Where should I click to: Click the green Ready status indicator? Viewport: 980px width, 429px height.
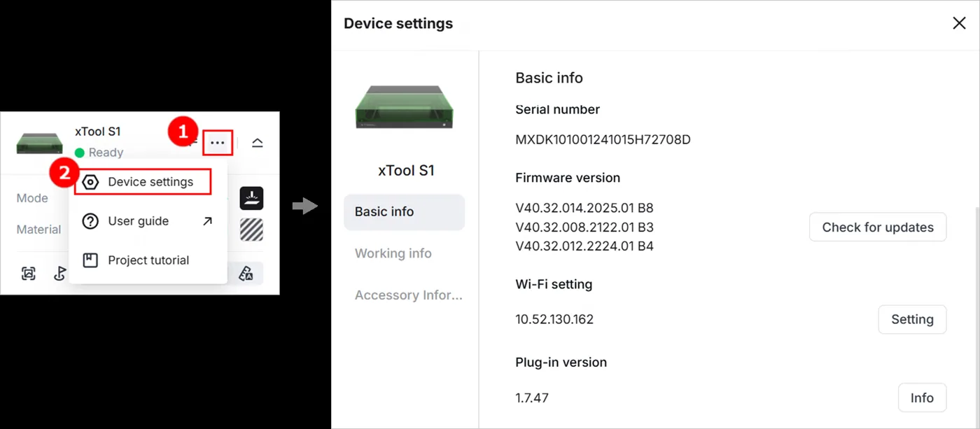(x=79, y=153)
